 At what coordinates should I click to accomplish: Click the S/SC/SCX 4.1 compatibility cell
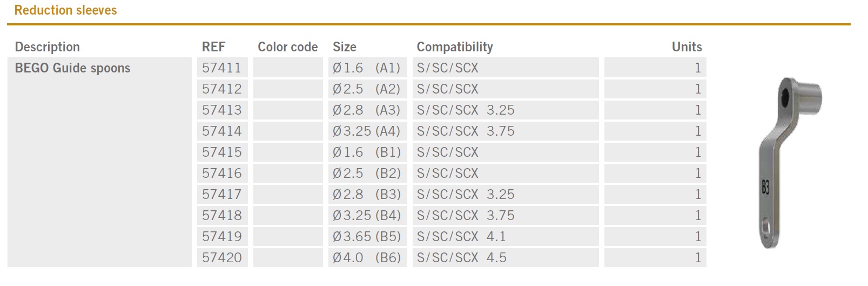pyautogui.click(x=461, y=237)
